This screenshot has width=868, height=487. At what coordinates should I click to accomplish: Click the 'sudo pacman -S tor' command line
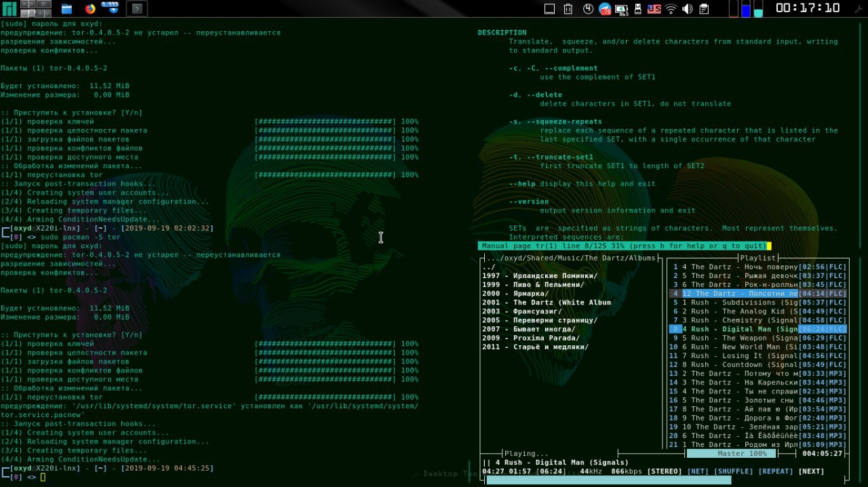coord(79,237)
